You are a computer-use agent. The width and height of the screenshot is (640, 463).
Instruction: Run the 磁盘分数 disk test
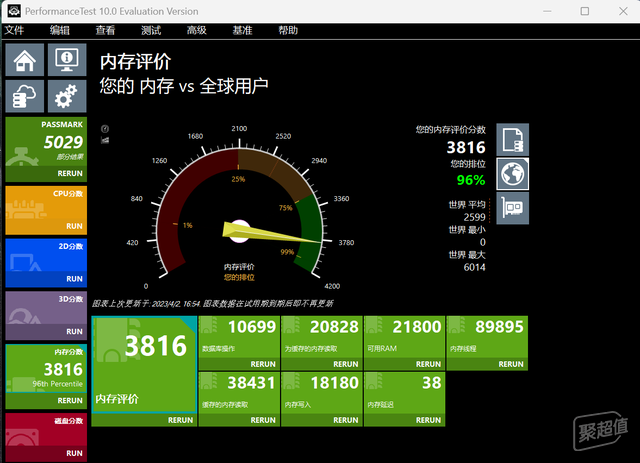point(74,453)
